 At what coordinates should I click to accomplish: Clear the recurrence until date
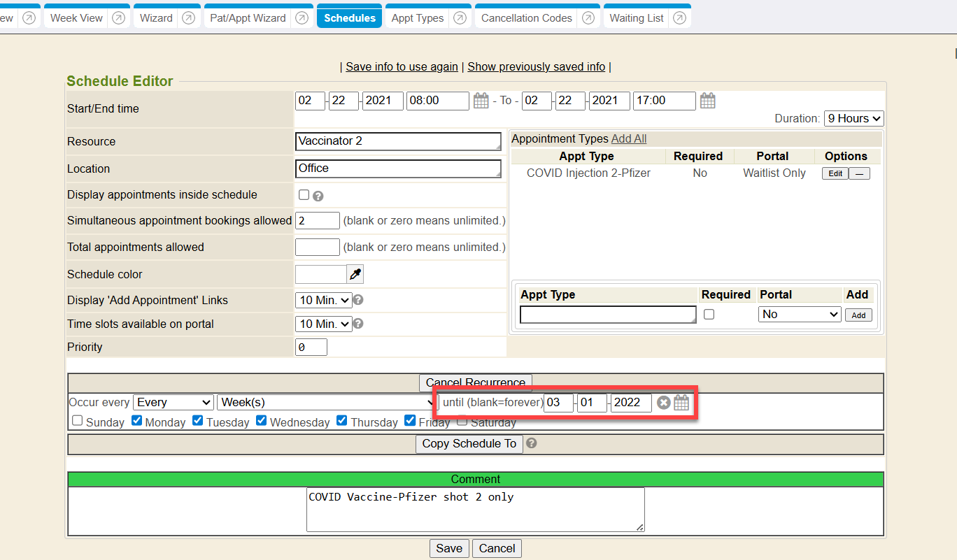coord(663,403)
